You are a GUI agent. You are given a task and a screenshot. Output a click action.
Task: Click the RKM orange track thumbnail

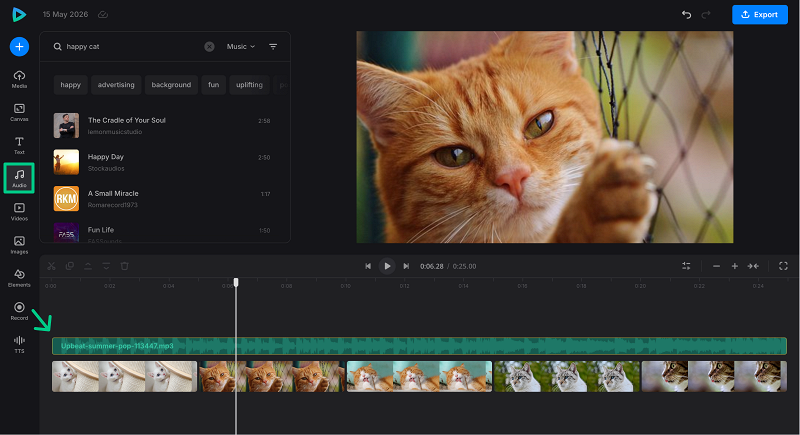pos(66,198)
